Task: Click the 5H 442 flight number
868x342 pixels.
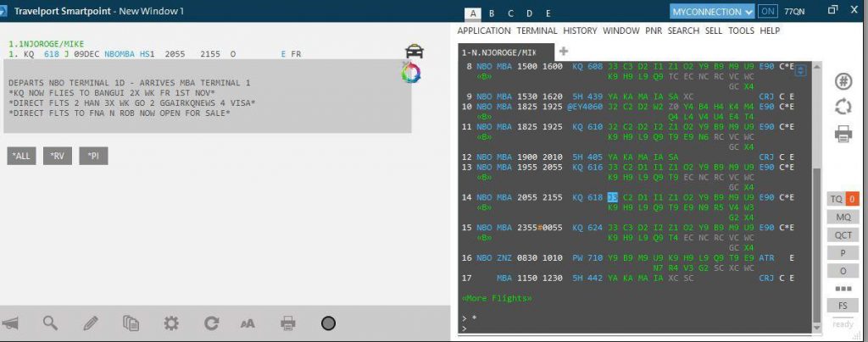Action: coord(587,279)
